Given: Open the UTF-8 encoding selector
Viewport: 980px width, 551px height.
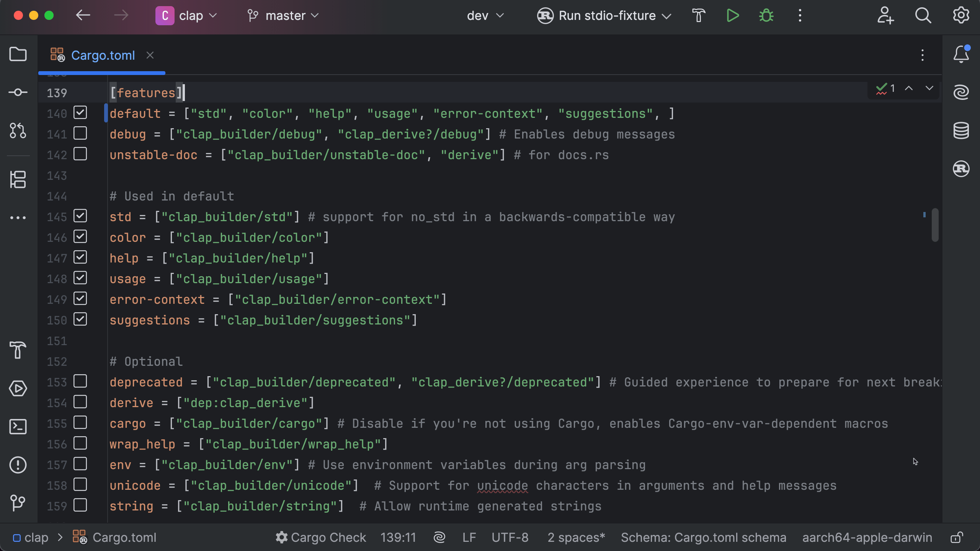Looking at the screenshot, I should pyautogui.click(x=510, y=538).
